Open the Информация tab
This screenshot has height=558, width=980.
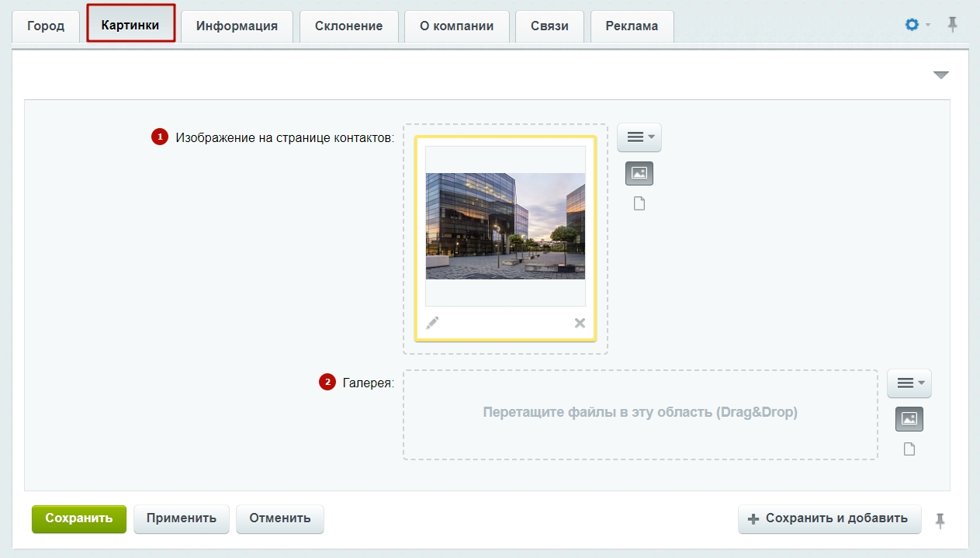[237, 26]
